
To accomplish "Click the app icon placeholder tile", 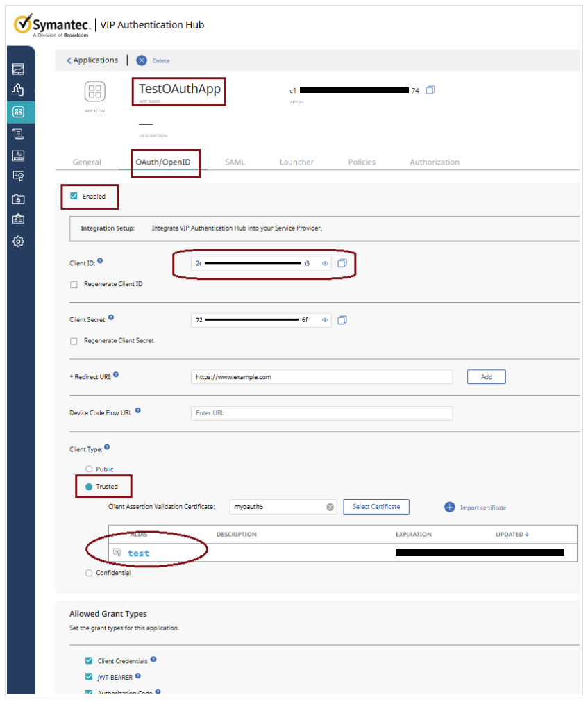I will pyautogui.click(x=95, y=92).
